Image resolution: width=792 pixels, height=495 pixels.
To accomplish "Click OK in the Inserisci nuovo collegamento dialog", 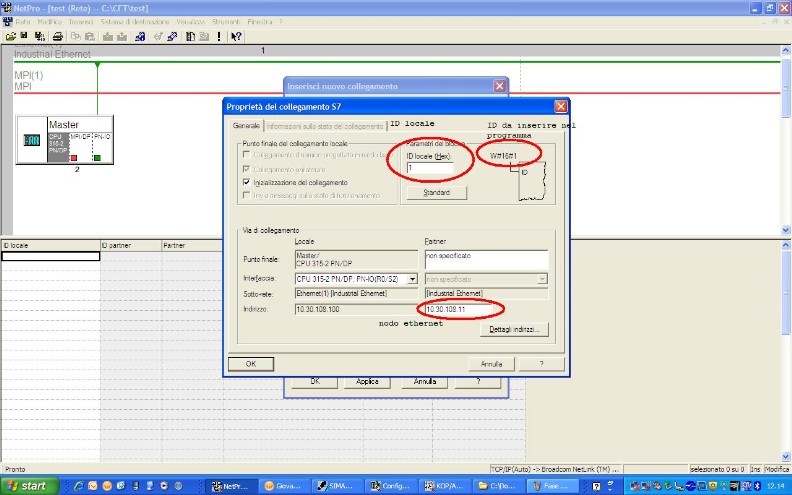I will (x=315, y=381).
